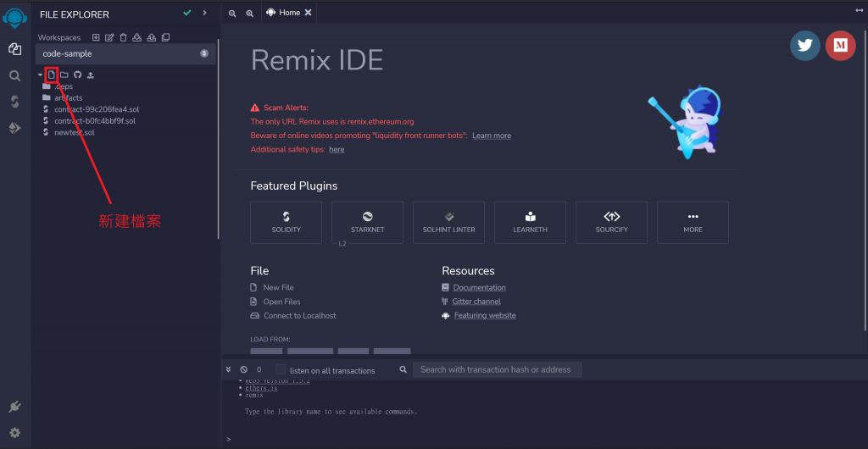This screenshot has height=449, width=868.
Task: Activate the LEARNETH plugin
Action: tap(531, 222)
